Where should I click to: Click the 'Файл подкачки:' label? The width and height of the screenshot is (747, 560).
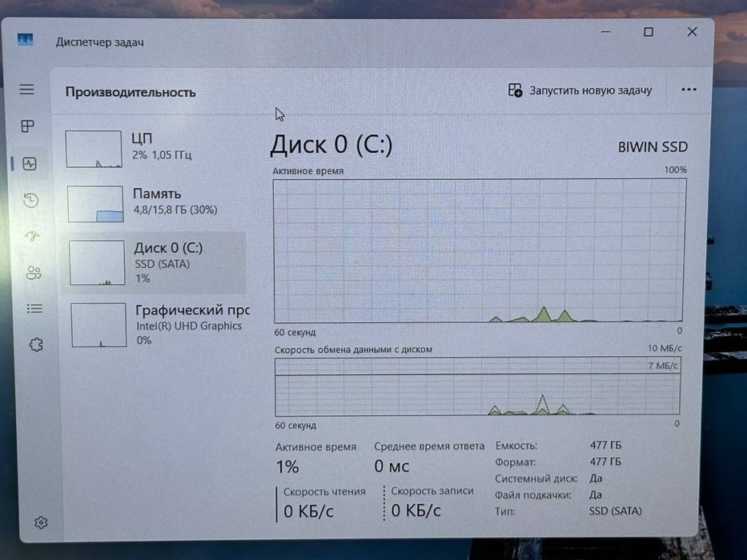[532, 494]
